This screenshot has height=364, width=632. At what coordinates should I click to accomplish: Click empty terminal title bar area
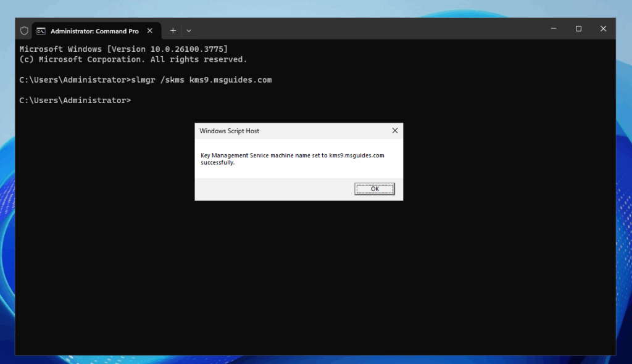pos(370,29)
